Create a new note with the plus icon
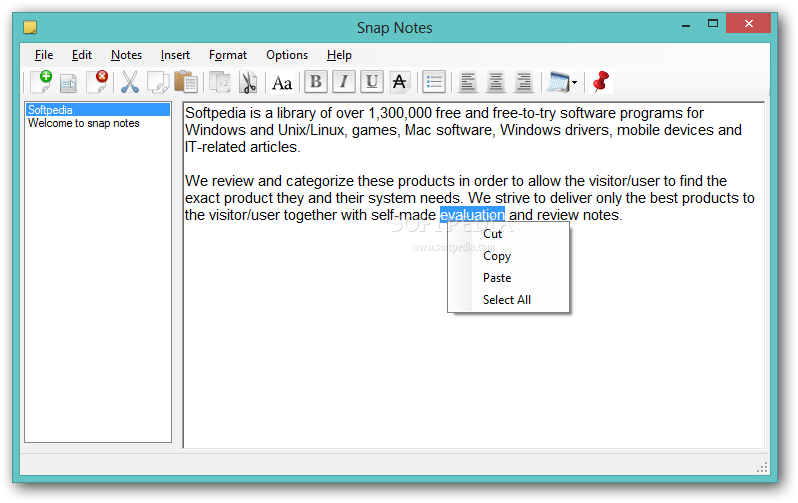The width and height of the screenshot is (798, 503). [x=41, y=82]
